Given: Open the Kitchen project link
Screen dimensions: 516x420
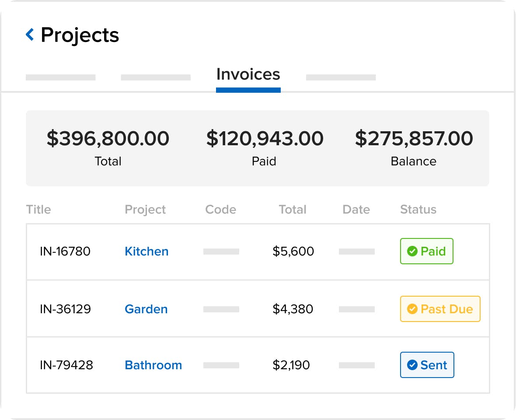Looking at the screenshot, I should click(146, 252).
